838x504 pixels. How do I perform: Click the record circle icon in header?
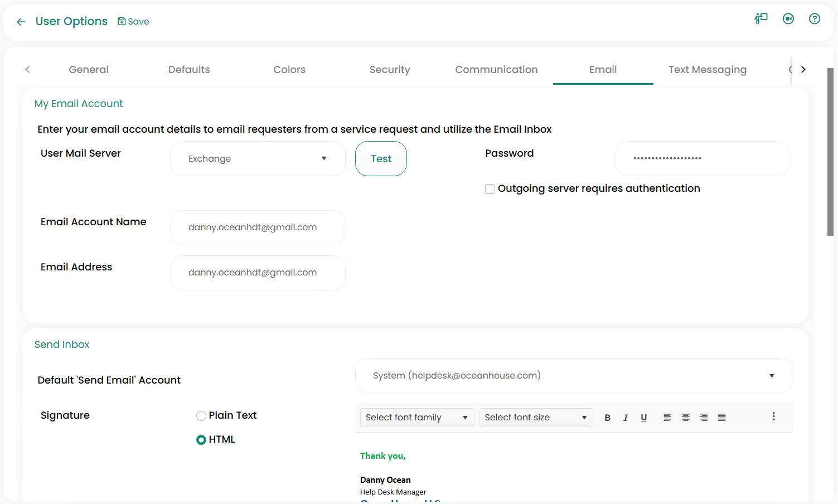[x=788, y=19]
